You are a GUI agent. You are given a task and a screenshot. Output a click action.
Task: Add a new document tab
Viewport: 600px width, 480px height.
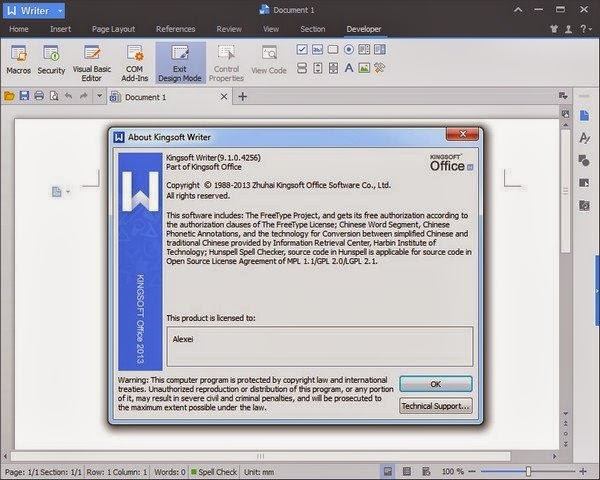[243, 96]
